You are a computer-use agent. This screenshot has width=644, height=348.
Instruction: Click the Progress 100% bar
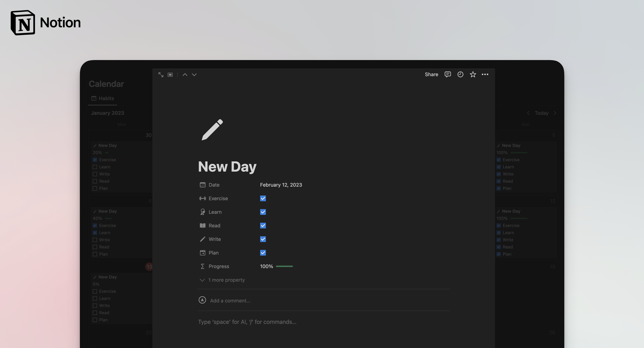pyautogui.click(x=284, y=266)
